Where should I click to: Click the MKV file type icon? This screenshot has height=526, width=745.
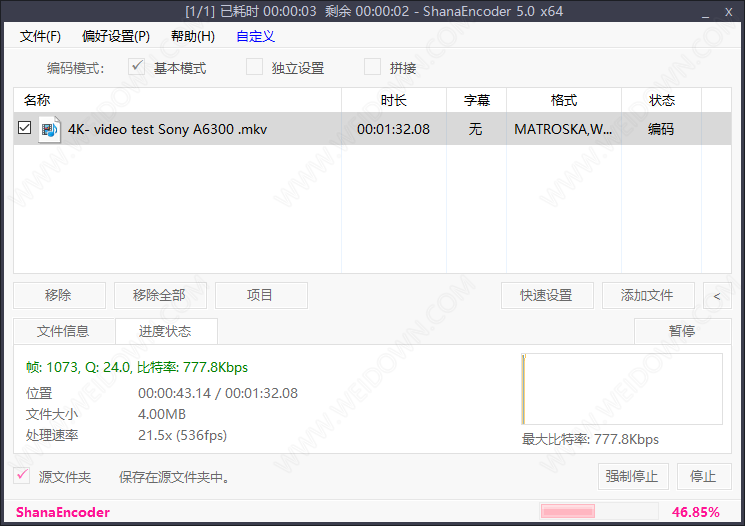point(50,129)
